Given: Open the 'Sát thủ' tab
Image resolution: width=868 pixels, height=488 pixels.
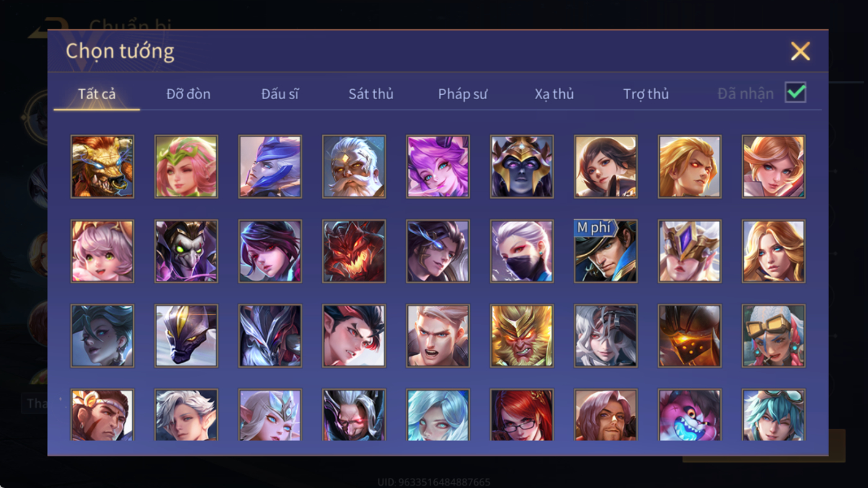Looking at the screenshot, I should coord(371,94).
